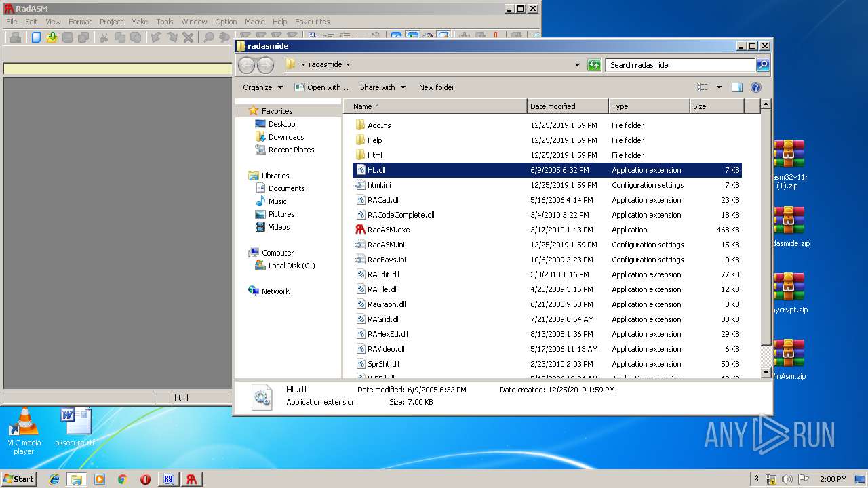Click the Replace icon in RadASM toolbar
Image resolution: width=868 pixels, height=488 pixels.
(224, 38)
